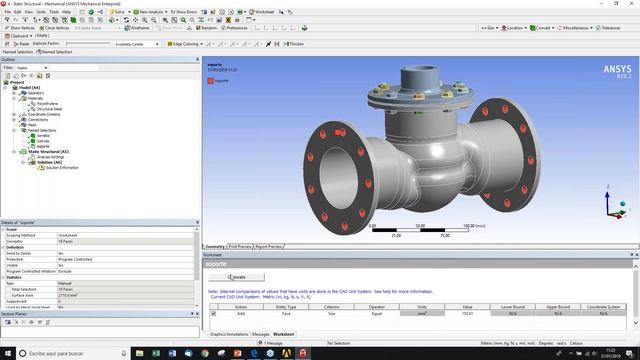Viewport: 640px width, 360px height.
Task: Click the Reset explode button
Action: coord(21,44)
